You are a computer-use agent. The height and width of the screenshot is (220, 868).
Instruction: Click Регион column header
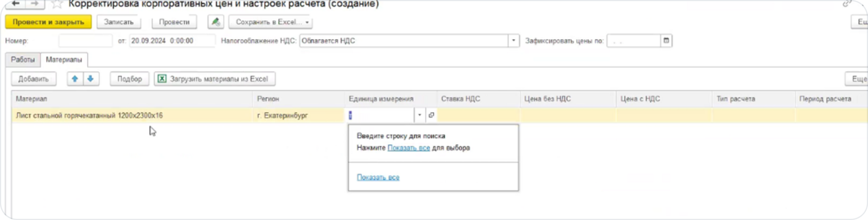299,99
